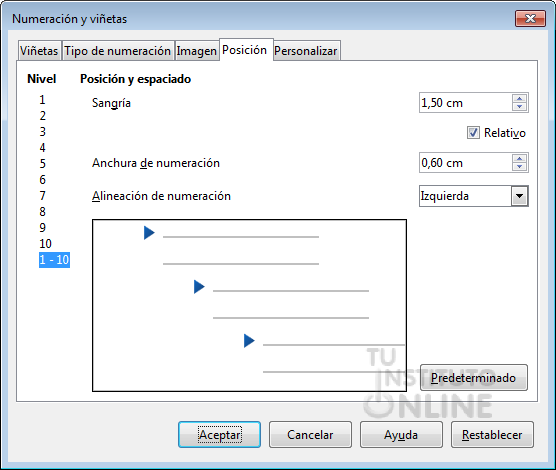Close the Numeración y viñetas dialog
The width and height of the screenshot is (556, 470).
(x=530, y=18)
